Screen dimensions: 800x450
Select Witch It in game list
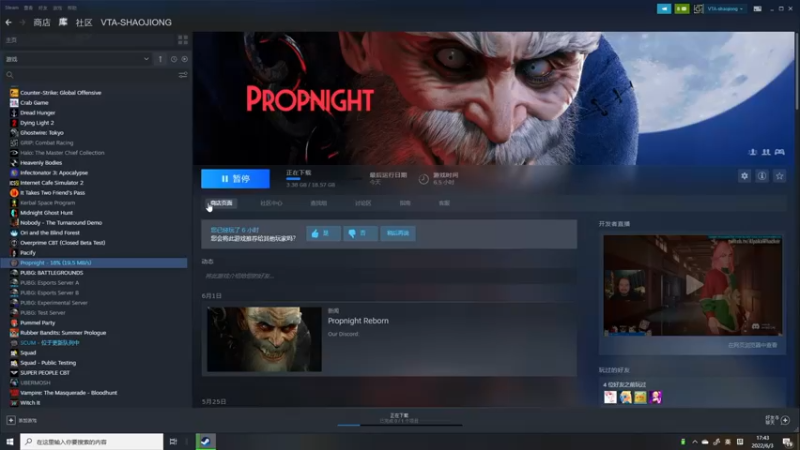[30, 403]
